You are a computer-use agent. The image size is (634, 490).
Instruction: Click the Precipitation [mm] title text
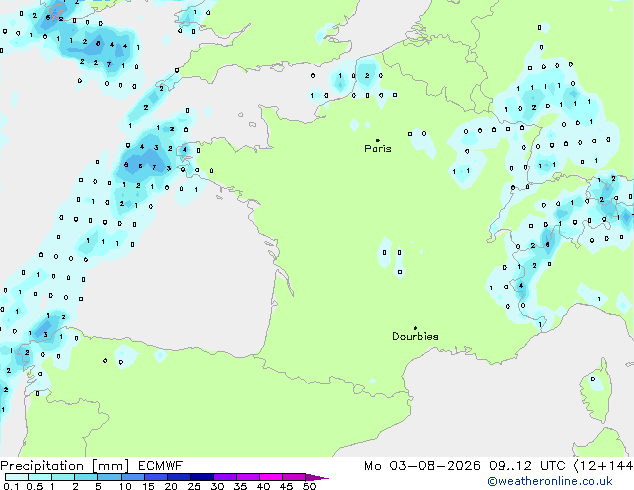coord(64,466)
